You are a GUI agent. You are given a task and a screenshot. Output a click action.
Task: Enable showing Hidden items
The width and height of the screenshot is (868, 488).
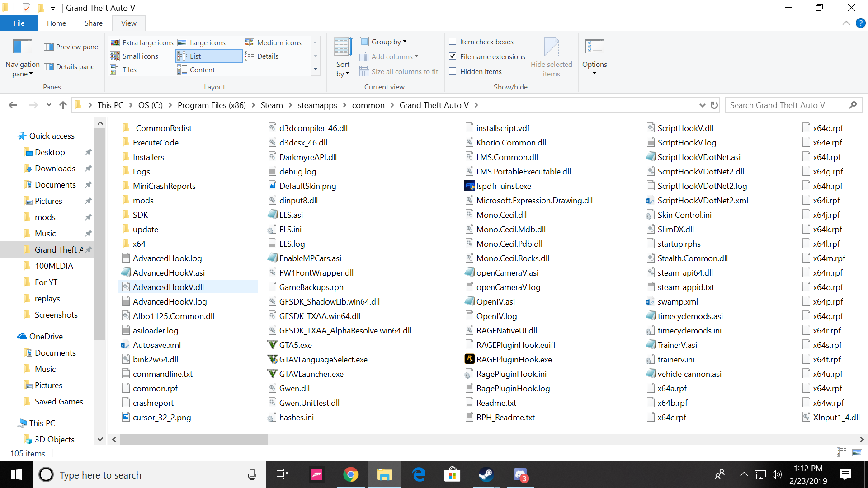[x=453, y=71]
